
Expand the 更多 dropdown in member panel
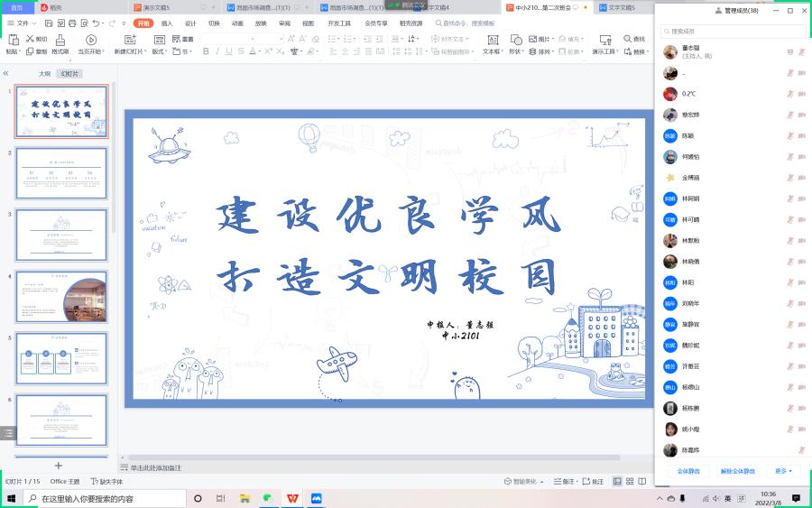click(782, 471)
